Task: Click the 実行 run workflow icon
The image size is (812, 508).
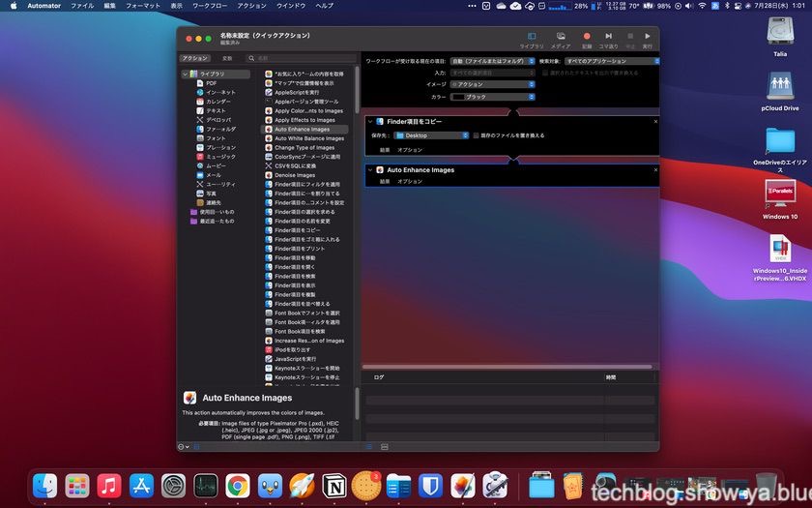Action: pyautogui.click(x=647, y=38)
